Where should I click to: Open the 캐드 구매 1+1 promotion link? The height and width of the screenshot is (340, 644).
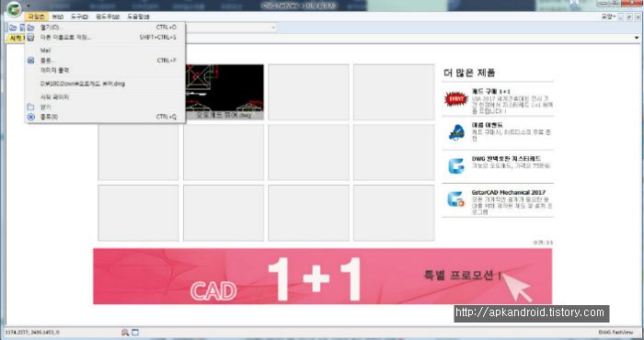[x=491, y=91]
